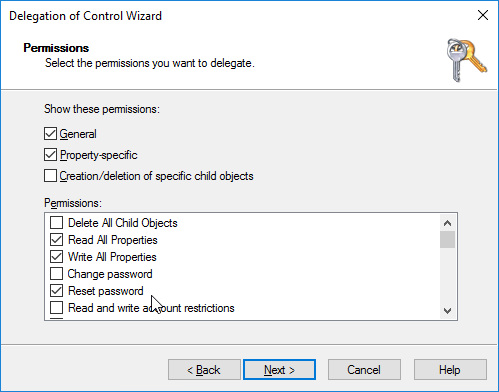This screenshot has width=499, height=392.
Task: Click the keys icon in wizard header
Action: 467,60
